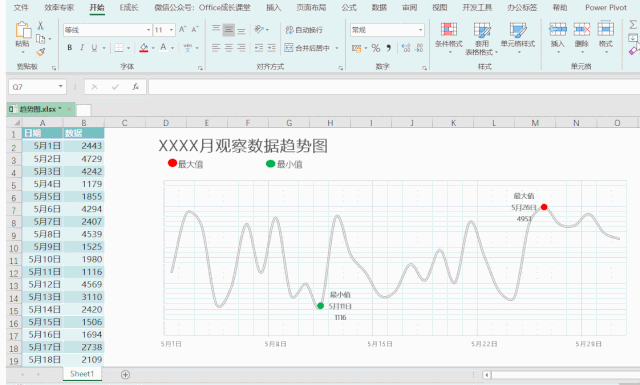Select the cell containing 4729
This screenshot has width=640, height=385.
pos(84,158)
